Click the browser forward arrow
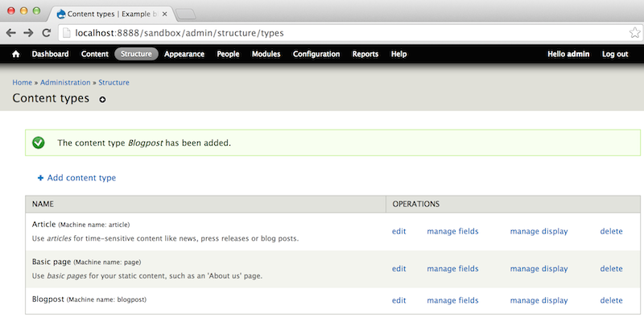Image resolution: width=644 pixels, height=318 pixels. (28, 33)
